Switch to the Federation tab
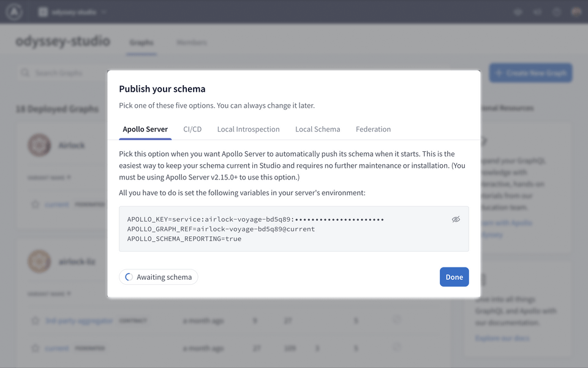The height and width of the screenshot is (368, 588). tap(373, 129)
